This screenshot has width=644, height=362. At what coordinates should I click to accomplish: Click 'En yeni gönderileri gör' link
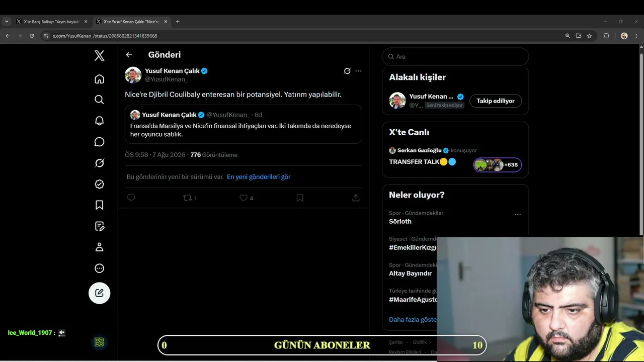[259, 177]
